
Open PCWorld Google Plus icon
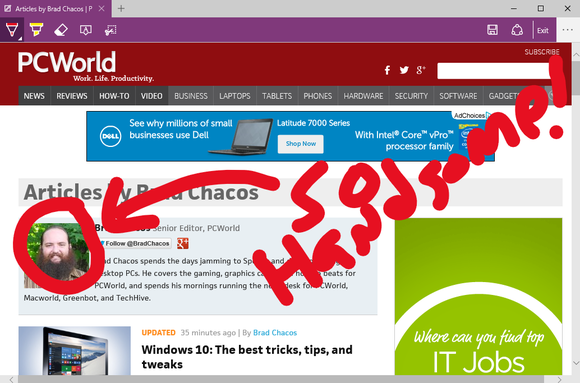pyautogui.click(x=421, y=70)
